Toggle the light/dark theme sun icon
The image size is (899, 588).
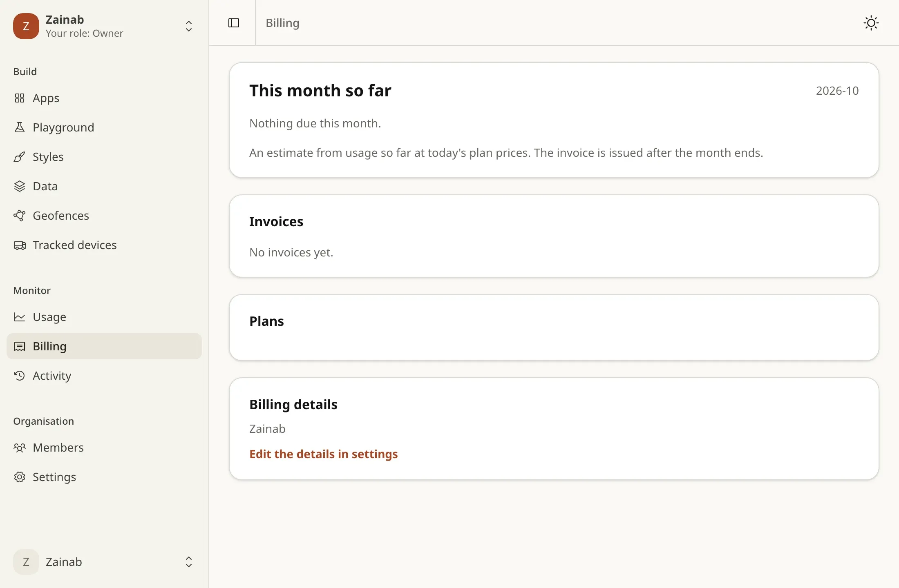[x=871, y=23]
